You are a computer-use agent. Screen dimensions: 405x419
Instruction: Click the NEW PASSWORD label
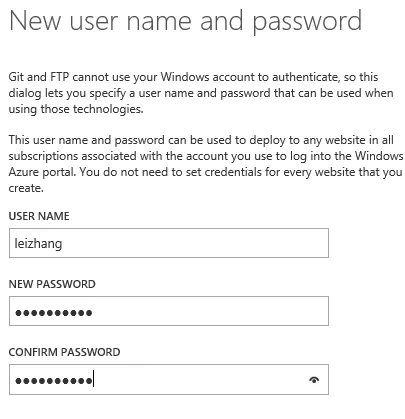tap(52, 284)
